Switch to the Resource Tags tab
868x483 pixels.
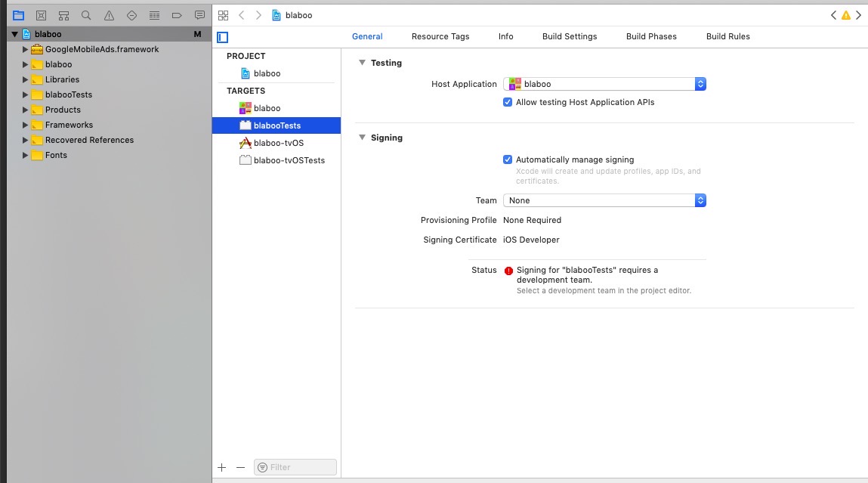[x=440, y=36]
